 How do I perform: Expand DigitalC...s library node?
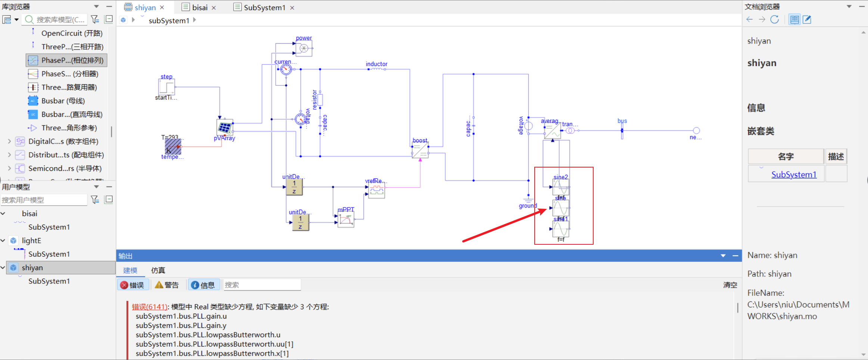point(9,141)
